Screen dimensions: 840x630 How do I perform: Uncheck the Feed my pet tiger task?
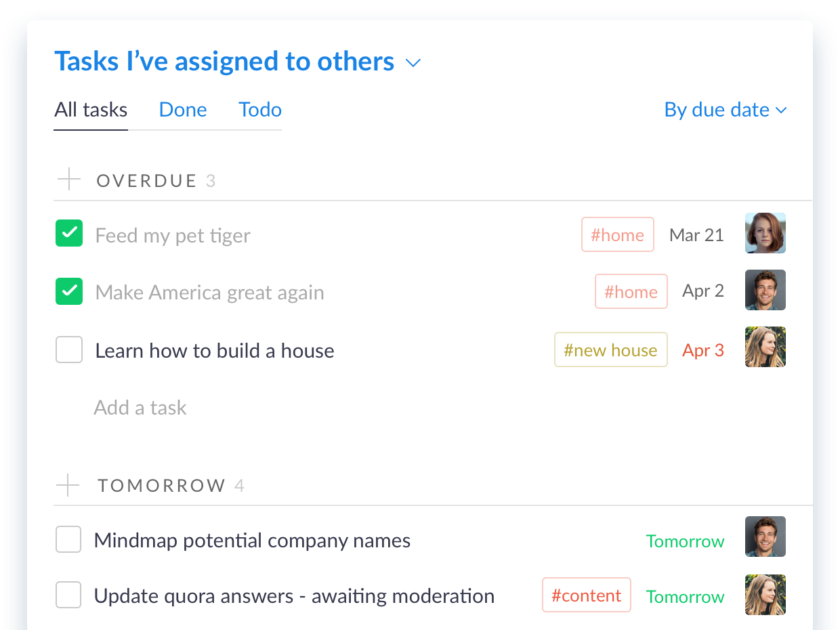click(69, 233)
